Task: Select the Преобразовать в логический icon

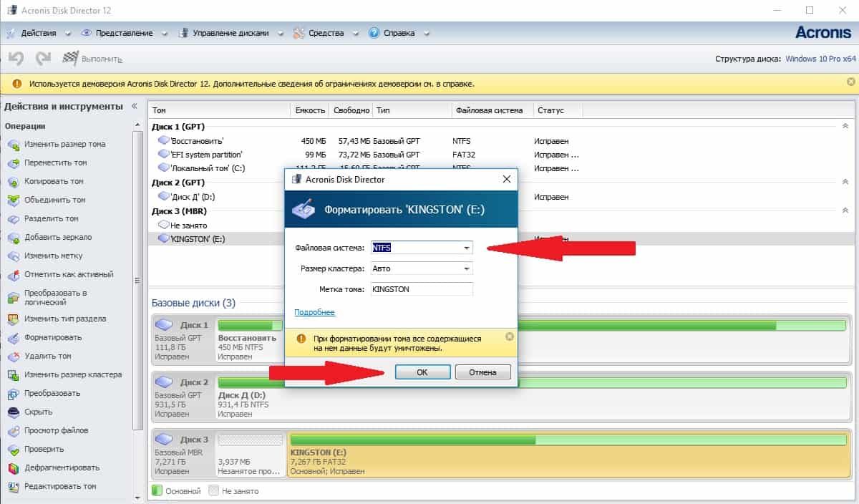Action: pyautogui.click(x=13, y=297)
